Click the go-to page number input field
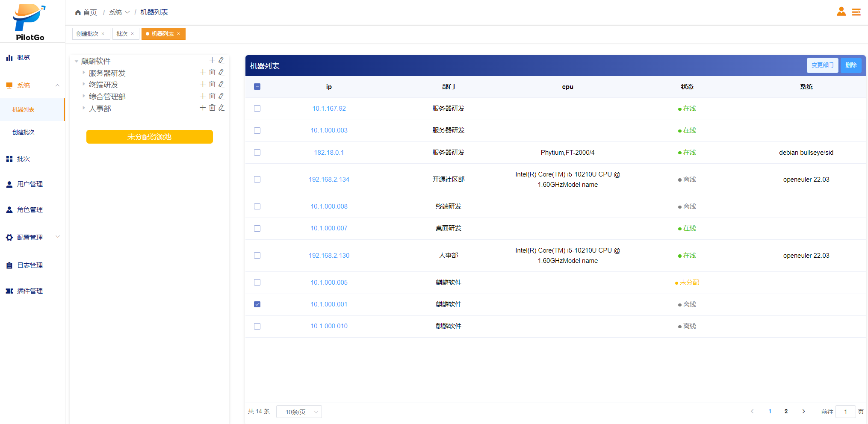Image resolution: width=868 pixels, height=424 pixels. 845,412
